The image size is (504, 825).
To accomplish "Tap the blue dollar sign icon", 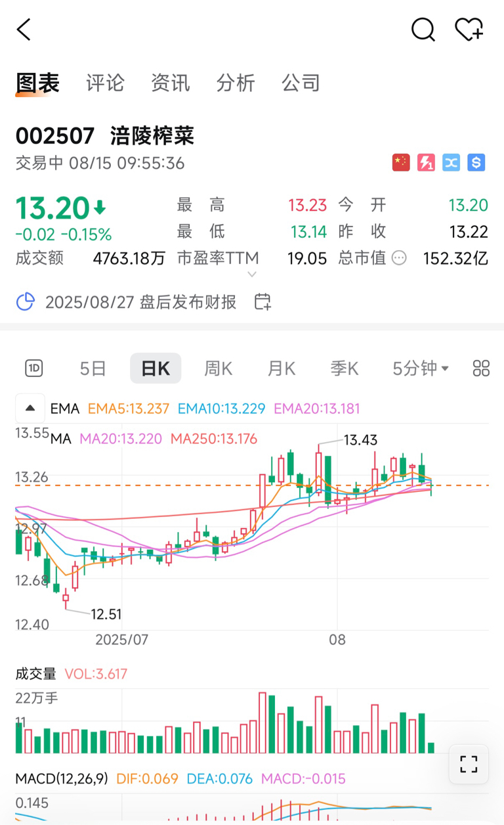I will pos(476,162).
